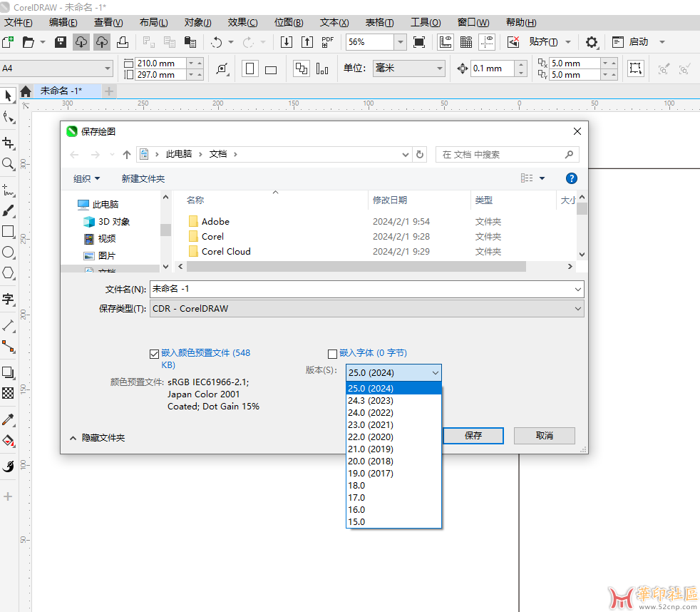Select the Ellipse tool
Viewport: 700px width, 612px height.
8,252
